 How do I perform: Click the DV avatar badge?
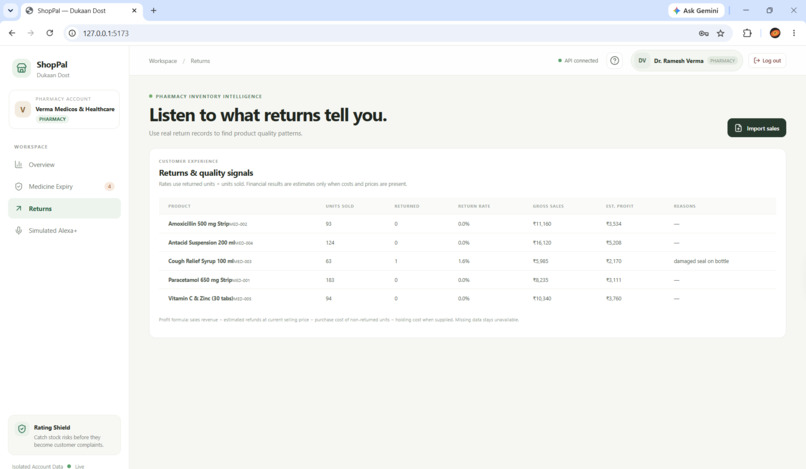642,61
